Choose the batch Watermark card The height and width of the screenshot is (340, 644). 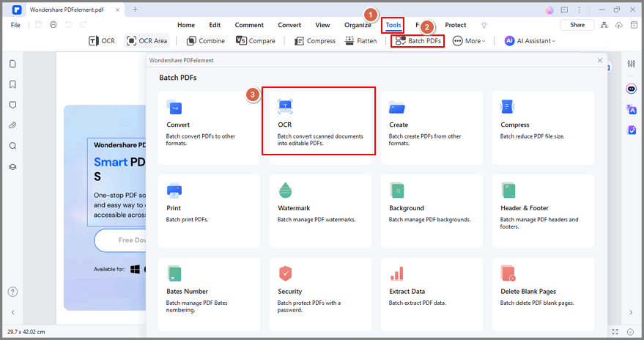320,211
